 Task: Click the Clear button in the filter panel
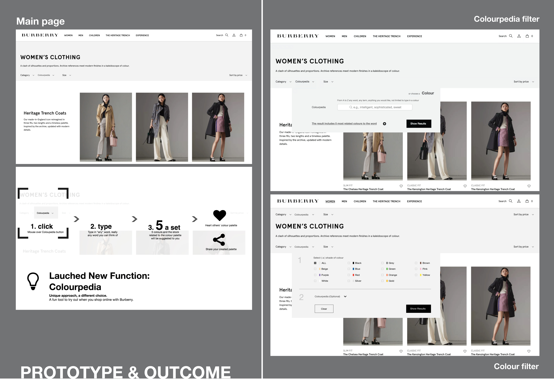[324, 309]
